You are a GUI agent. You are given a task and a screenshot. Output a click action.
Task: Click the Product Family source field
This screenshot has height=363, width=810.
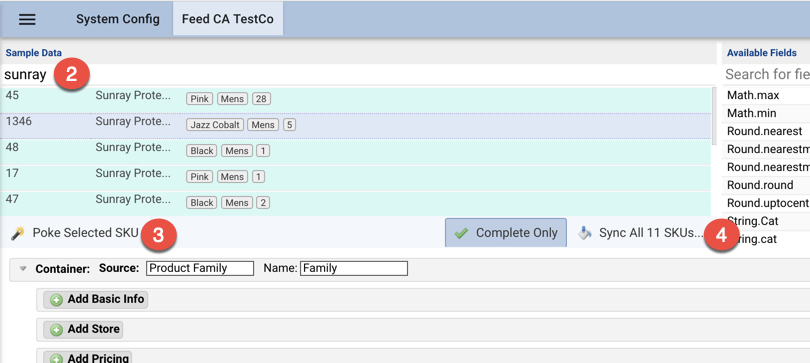pyautogui.click(x=200, y=268)
